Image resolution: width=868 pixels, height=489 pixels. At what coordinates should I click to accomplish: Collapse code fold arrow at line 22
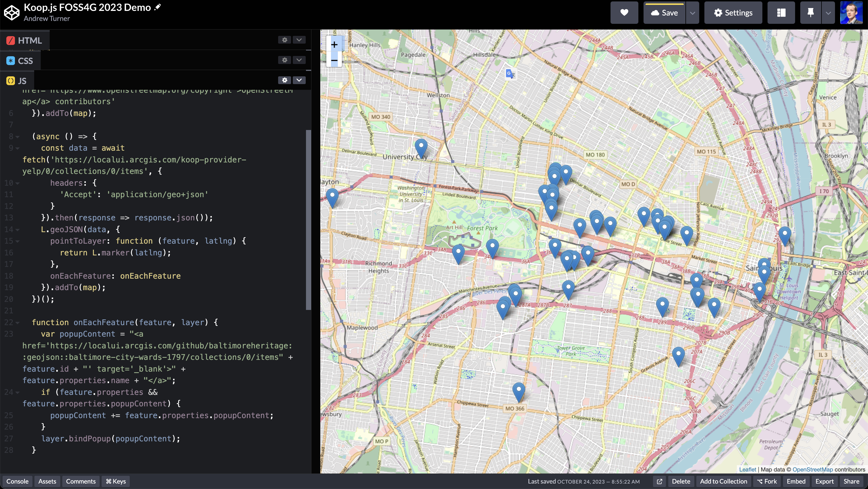(x=18, y=323)
